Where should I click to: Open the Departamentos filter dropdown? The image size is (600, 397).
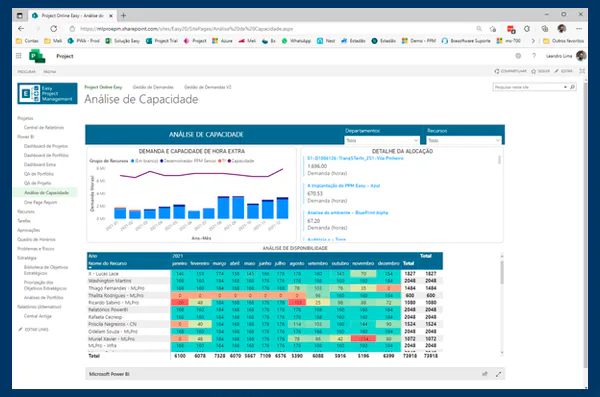[x=382, y=141]
